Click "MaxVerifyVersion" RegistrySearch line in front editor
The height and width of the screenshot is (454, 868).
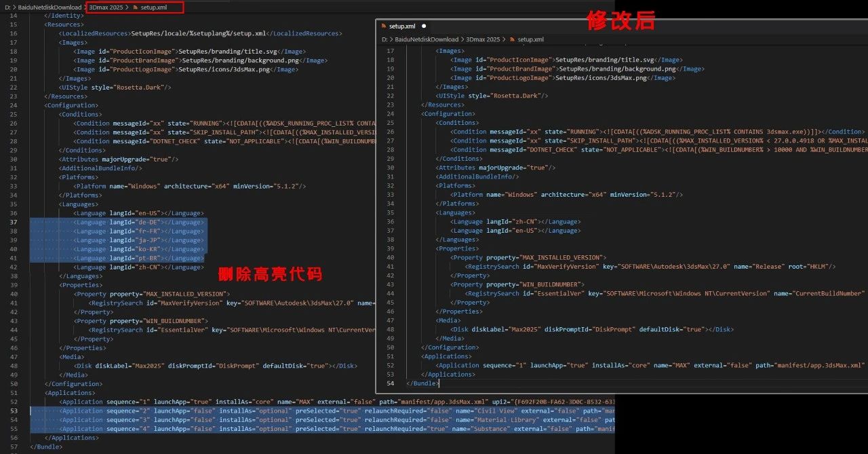[650, 267]
